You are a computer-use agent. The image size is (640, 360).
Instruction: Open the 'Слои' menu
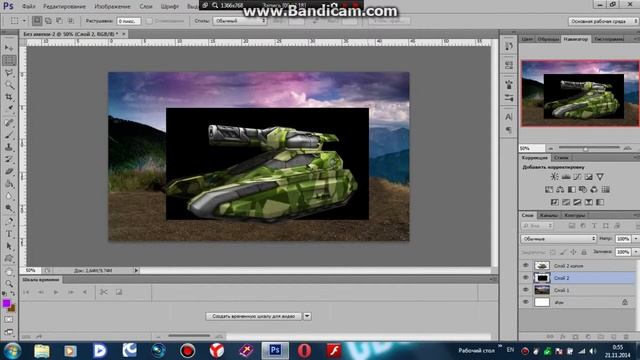click(x=146, y=7)
